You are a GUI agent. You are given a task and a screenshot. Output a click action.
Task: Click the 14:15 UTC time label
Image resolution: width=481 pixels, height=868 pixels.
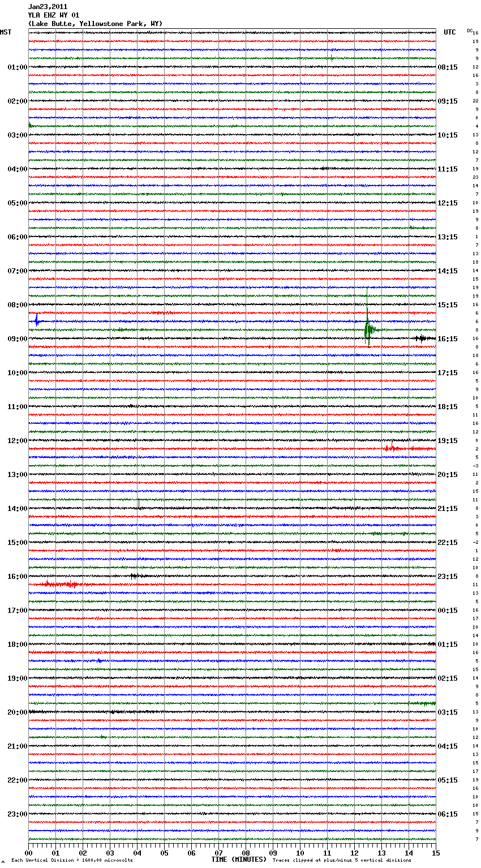(x=448, y=271)
